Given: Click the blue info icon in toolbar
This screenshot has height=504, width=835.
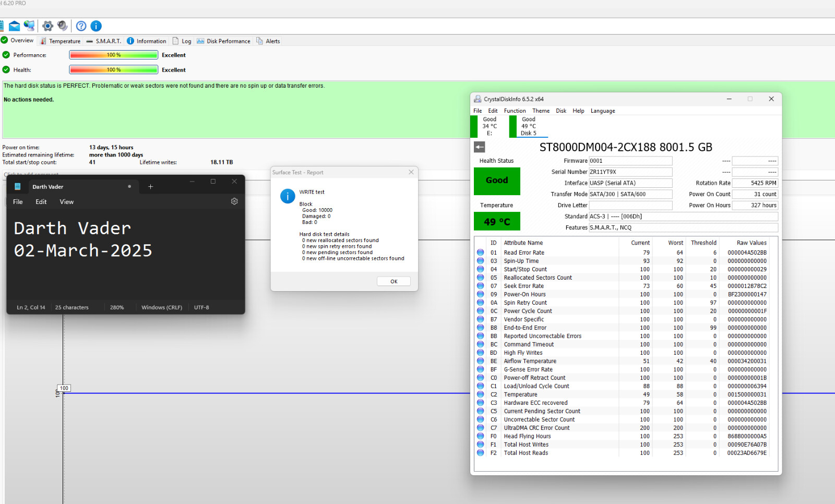Looking at the screenshot, I should click(96, 26).
